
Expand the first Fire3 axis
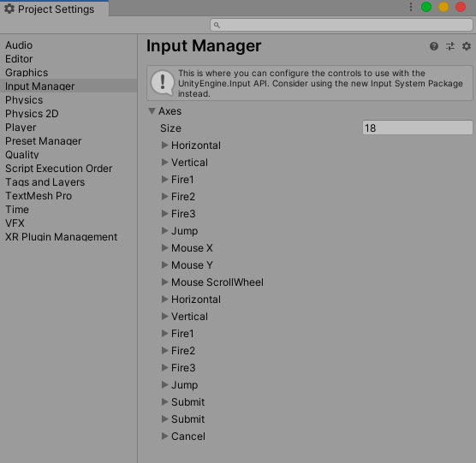[x=165, y=214]
